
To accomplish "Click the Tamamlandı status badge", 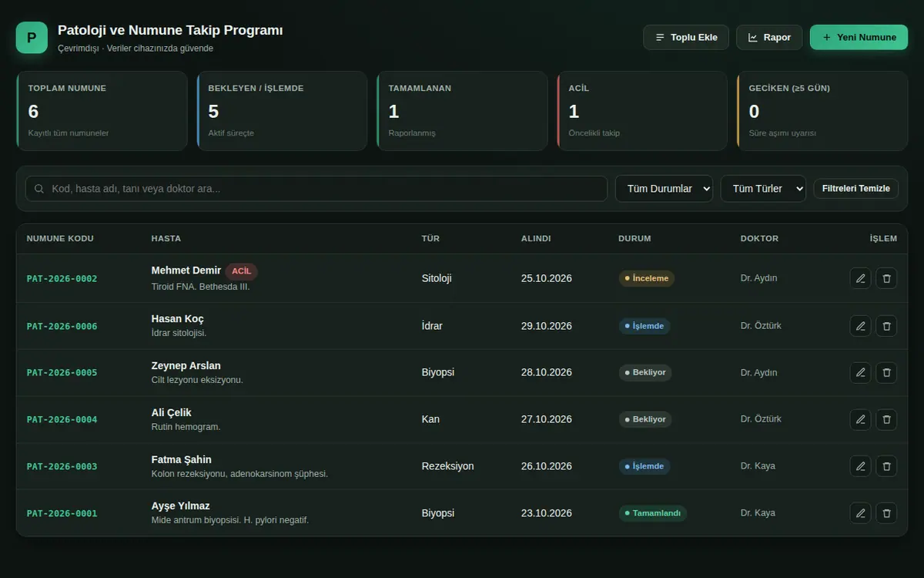I will (652, 513).
